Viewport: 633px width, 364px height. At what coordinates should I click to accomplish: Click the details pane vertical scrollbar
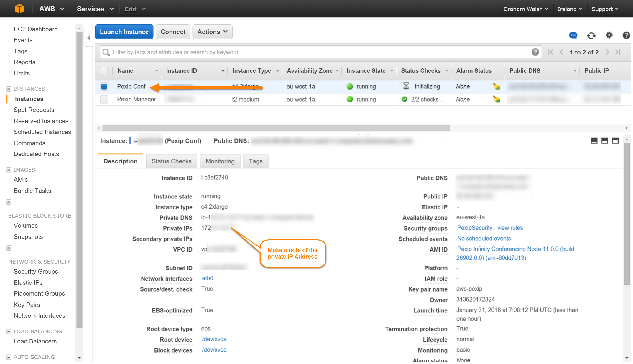[627, 214]
